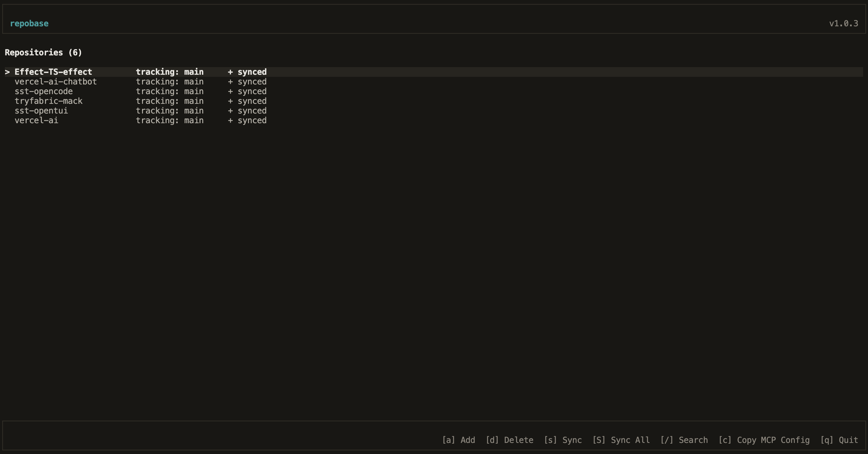Image resolution: width=868 pixels, height=454 pixels.
Task: Select the tryfabric-mack repository
Action: coord(48,101)
